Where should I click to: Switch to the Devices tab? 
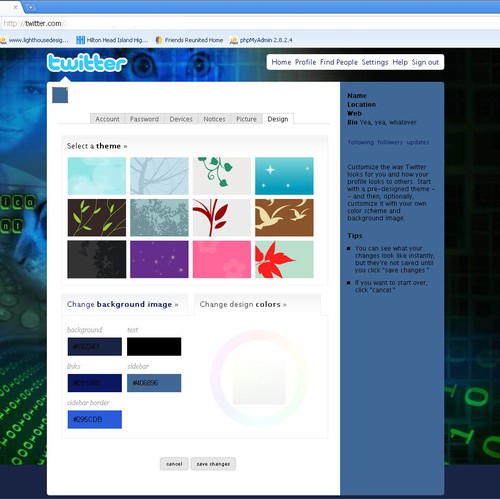(181, 119)
